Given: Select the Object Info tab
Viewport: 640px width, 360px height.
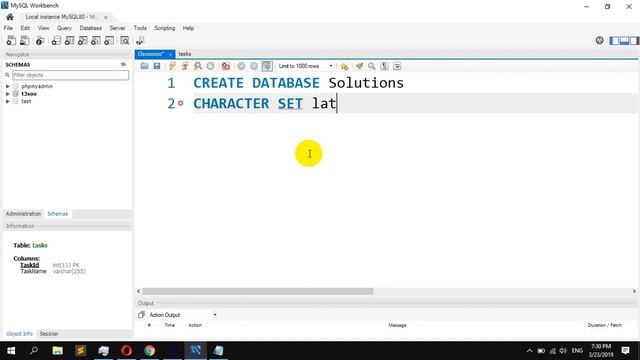Looking at the screenshot, I should pyautogui.click(x=19, y=334).
